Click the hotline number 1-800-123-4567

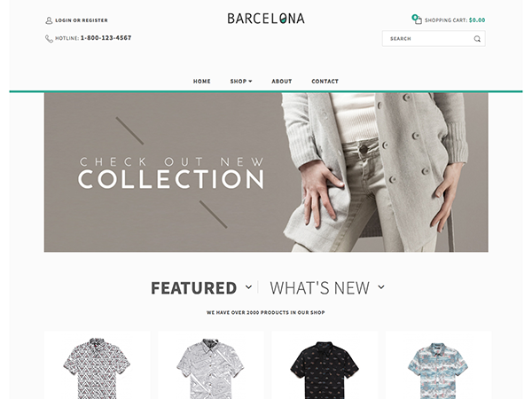[106, 38]
